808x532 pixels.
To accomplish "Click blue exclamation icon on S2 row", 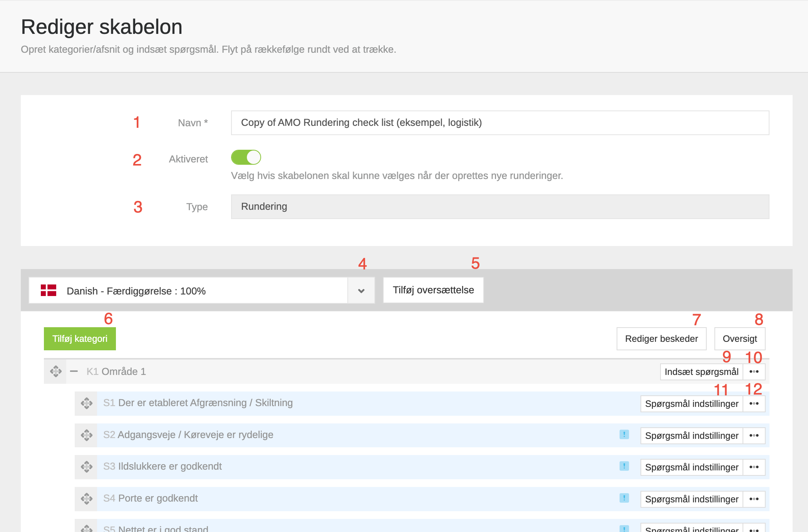I will (x=624, y=435).
